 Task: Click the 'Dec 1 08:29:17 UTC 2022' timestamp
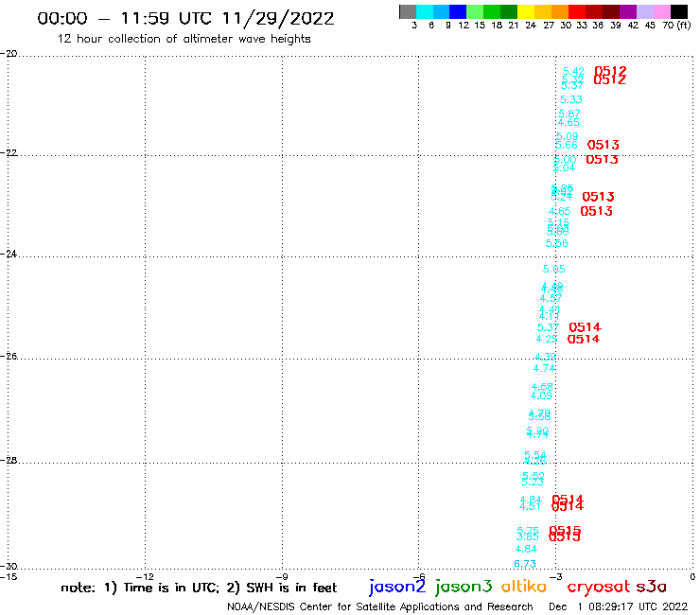619,606
